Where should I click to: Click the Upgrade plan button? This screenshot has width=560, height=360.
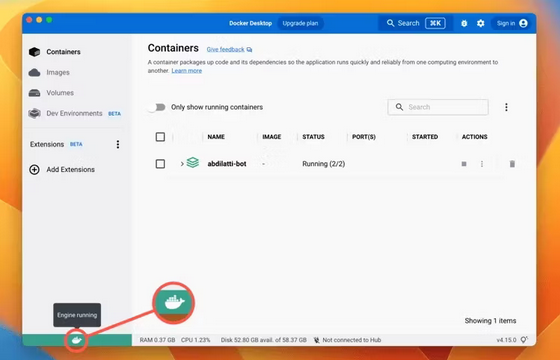coord(300,23)
